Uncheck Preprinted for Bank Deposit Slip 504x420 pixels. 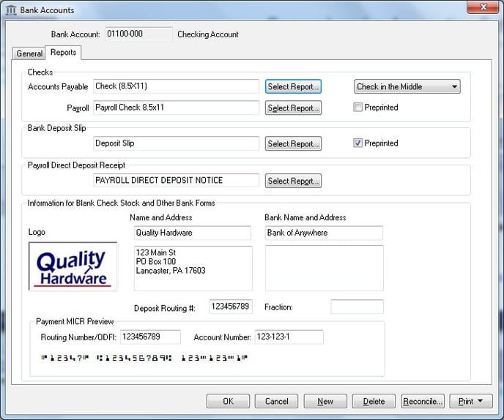click(358, 143)
